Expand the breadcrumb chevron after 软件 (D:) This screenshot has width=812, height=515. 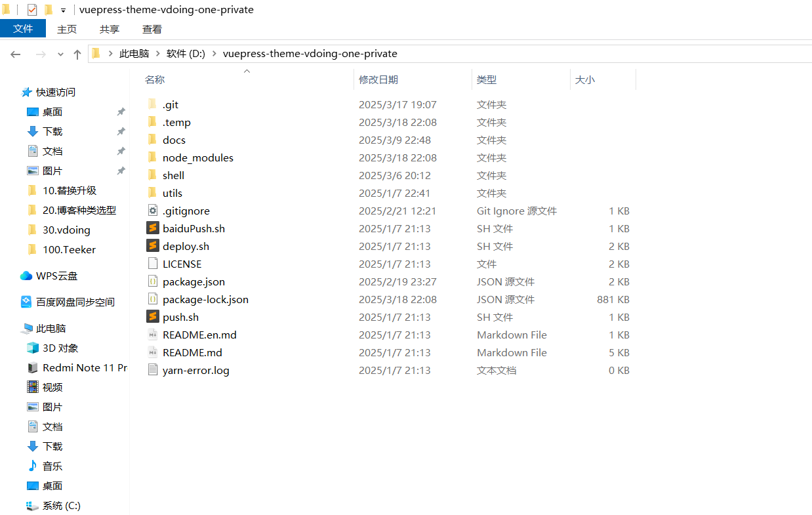tap(214, 54)
